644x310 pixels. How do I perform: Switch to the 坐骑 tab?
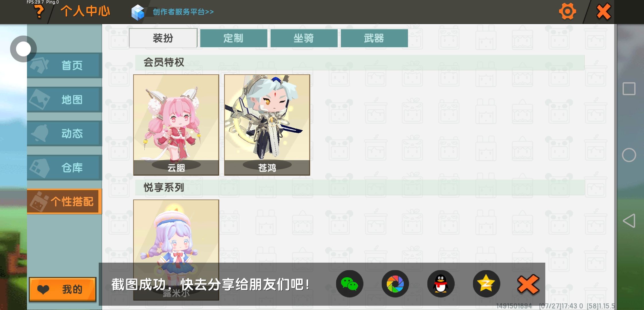coord(304,38)
